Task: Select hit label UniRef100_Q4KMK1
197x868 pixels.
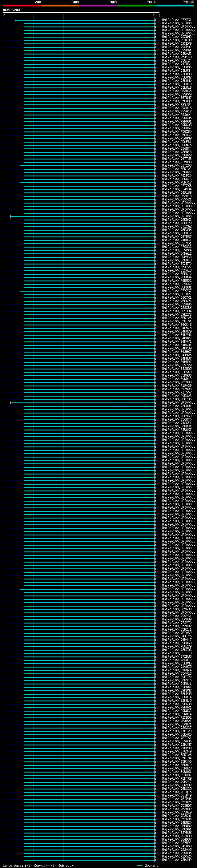Action: 177,240
